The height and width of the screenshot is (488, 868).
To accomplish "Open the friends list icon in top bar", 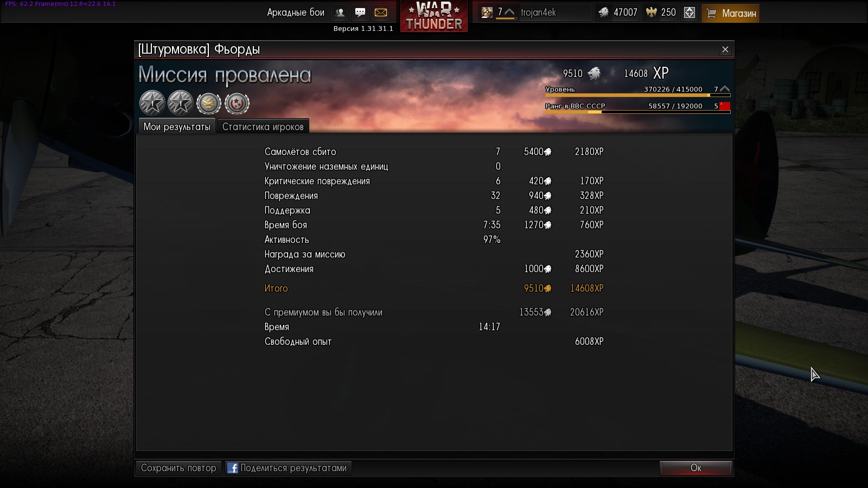I will [340, 12].
